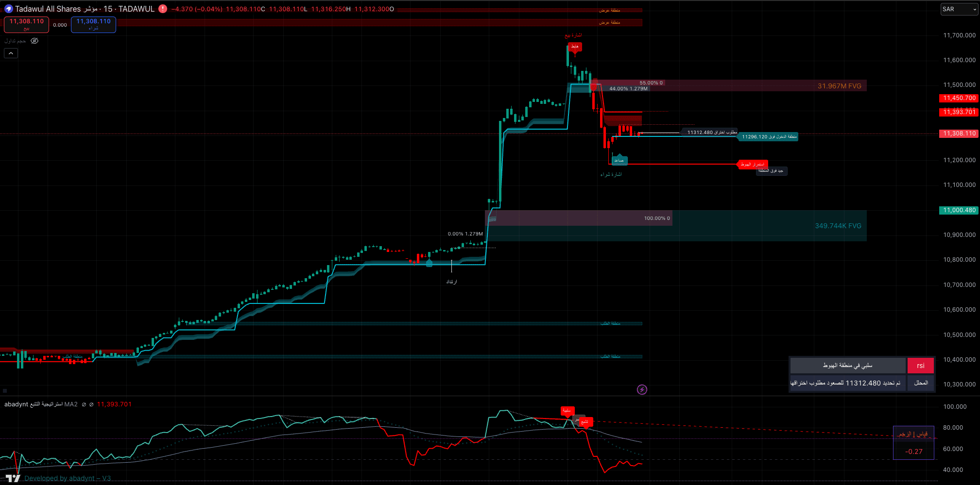Click the teal marker on the rebound candle
This screenshot has height=485, width=980.
(x=429, y=263)
